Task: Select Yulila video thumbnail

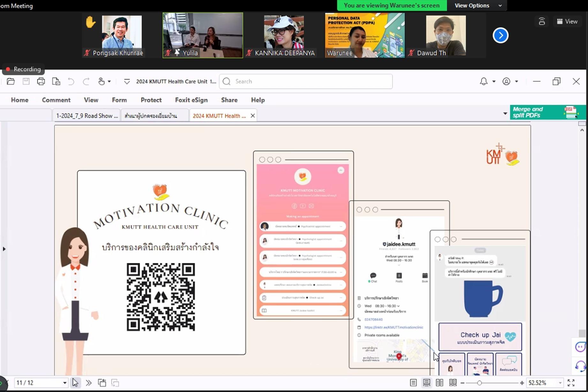Action: [x=203, y=35]
